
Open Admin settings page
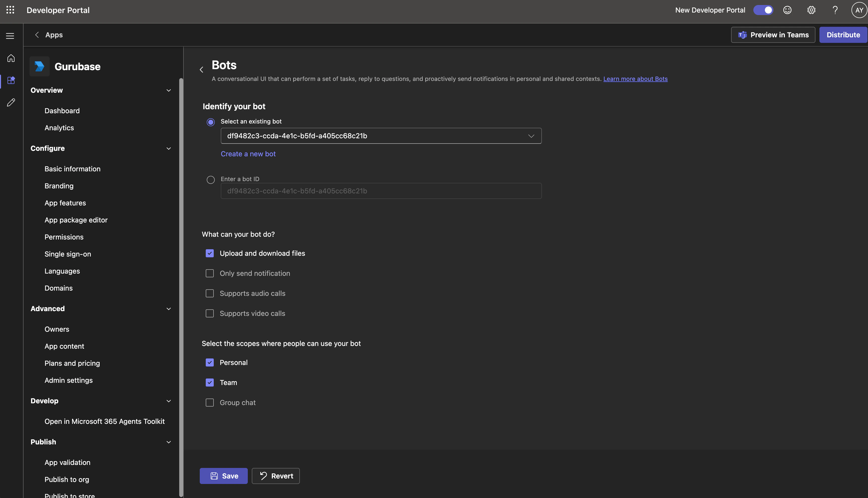click(68, 380)
